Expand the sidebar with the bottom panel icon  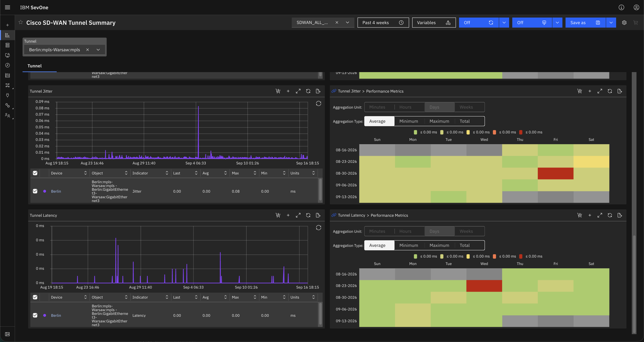click(x=8, y=334)
